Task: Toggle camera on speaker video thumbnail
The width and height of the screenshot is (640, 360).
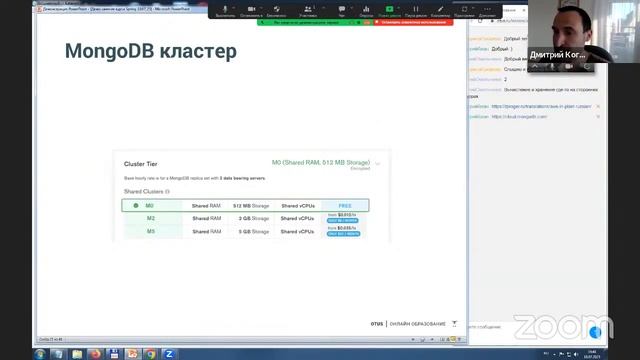Action: pyautogui.click(x=569, y=67)
